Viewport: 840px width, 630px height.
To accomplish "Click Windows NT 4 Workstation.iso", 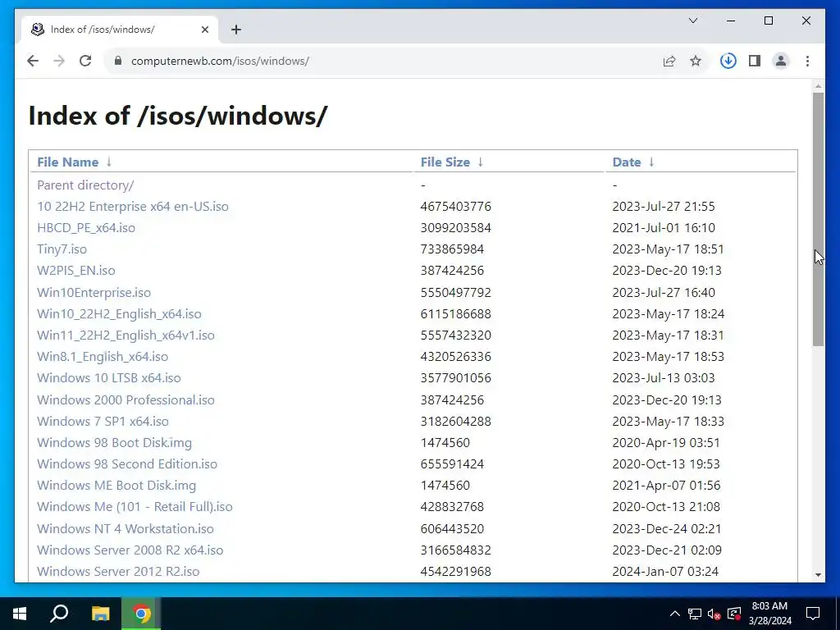I will pos(126,529).
